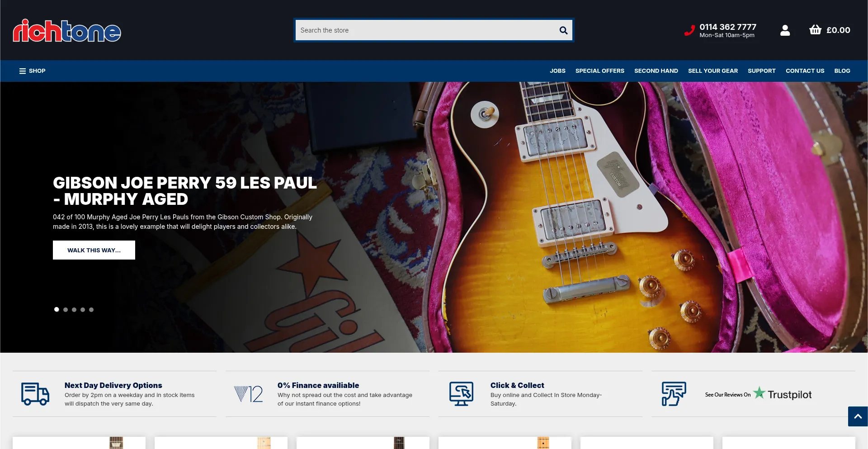Click the WALK THIS WAY... button

94,250
